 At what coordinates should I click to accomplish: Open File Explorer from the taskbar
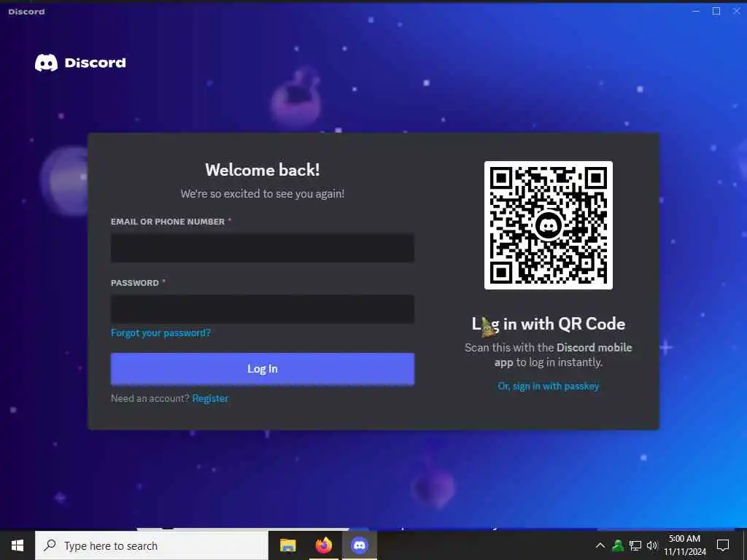tap(287, 545)
